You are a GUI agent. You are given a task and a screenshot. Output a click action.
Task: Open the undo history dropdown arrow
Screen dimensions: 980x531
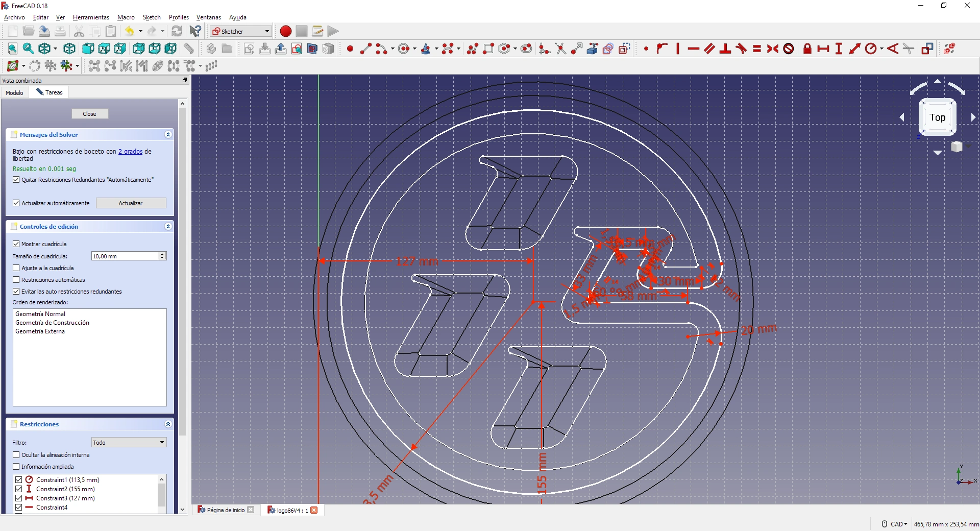pyautogui.click(x=140, y=31)
